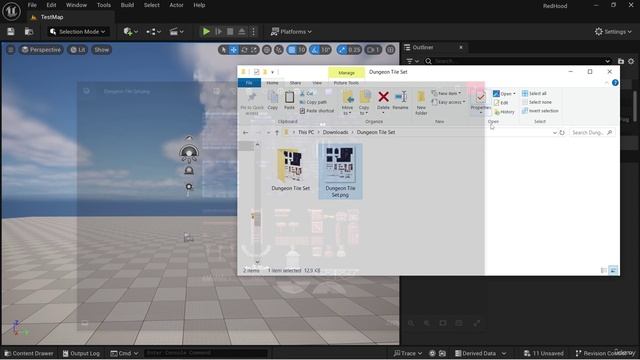Open the content browser toolbar icon beside Save
Image resolution: width=640 pixels, height=360 pixels.
[x=29, y=31]
